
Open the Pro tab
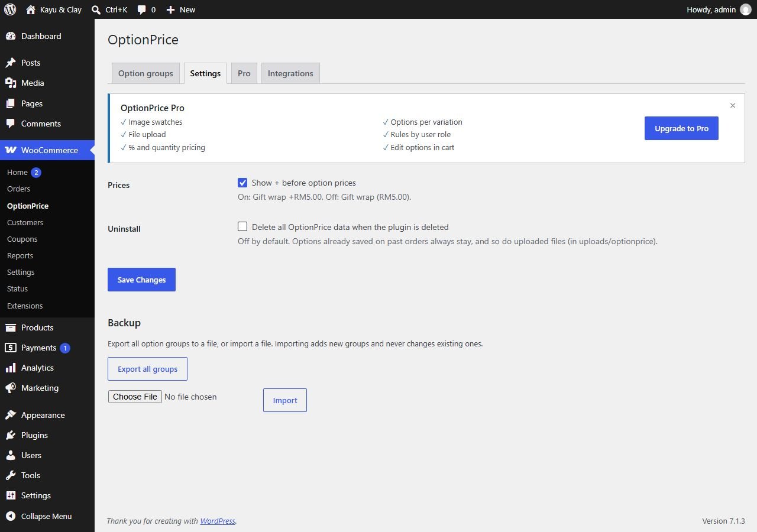(x=244, y=73)
